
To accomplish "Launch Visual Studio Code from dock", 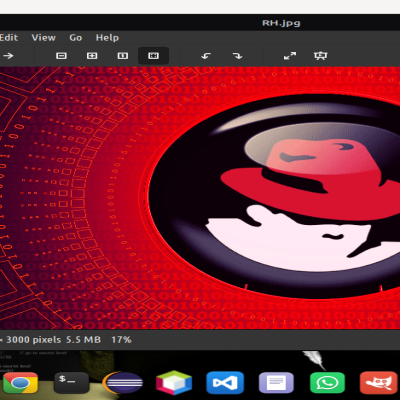I will coord(225,383).
